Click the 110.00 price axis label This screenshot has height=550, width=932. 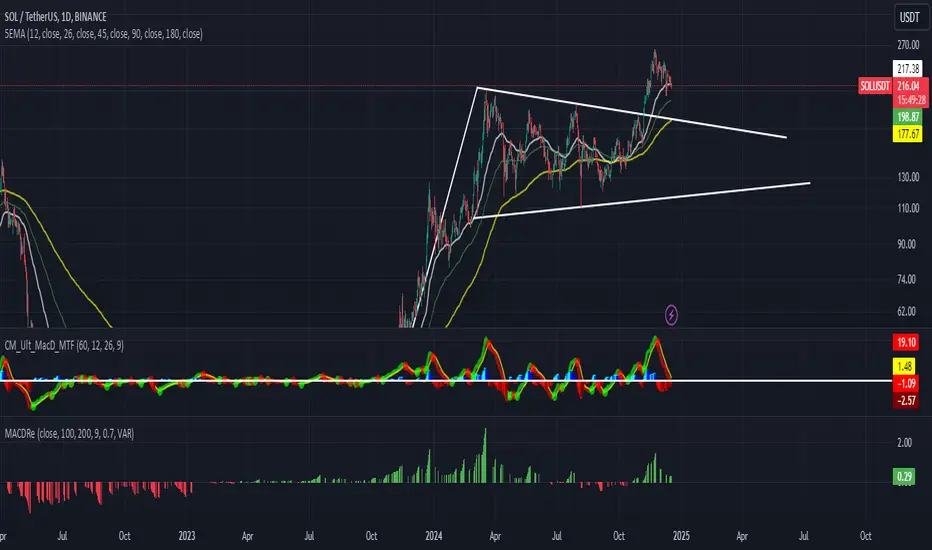tap(908, 208)
